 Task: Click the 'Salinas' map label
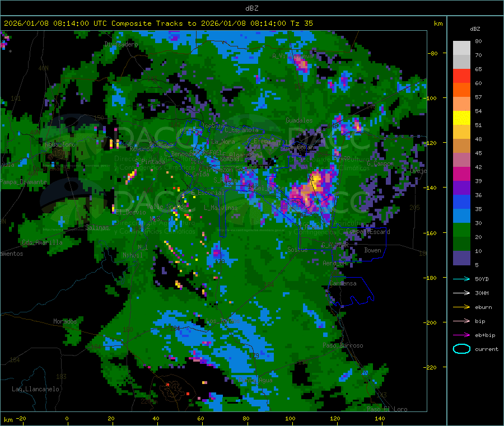pos(97,227)
